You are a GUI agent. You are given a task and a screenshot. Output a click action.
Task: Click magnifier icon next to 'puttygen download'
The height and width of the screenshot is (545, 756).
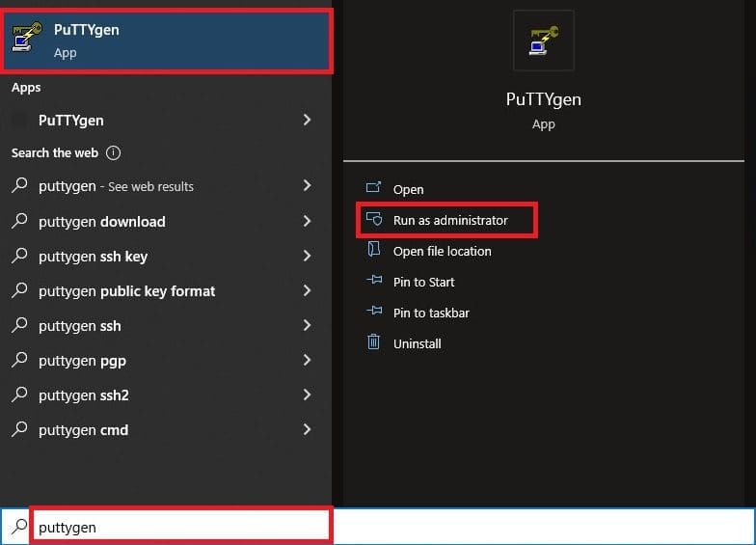coord(19,220)
